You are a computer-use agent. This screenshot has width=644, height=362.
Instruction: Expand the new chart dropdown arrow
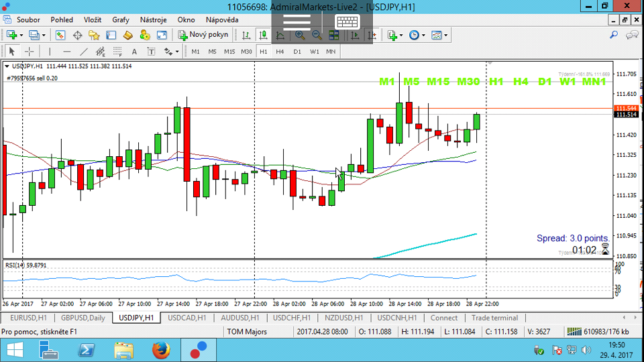[21, 36]
